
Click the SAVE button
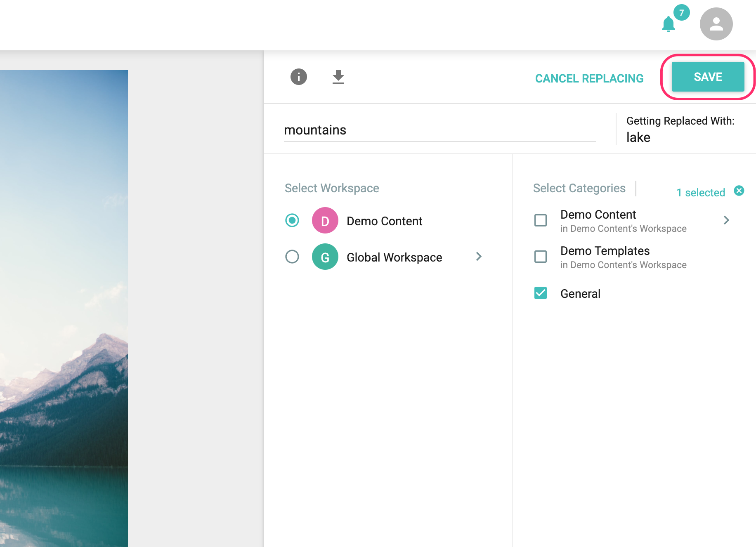click(708, 77)
